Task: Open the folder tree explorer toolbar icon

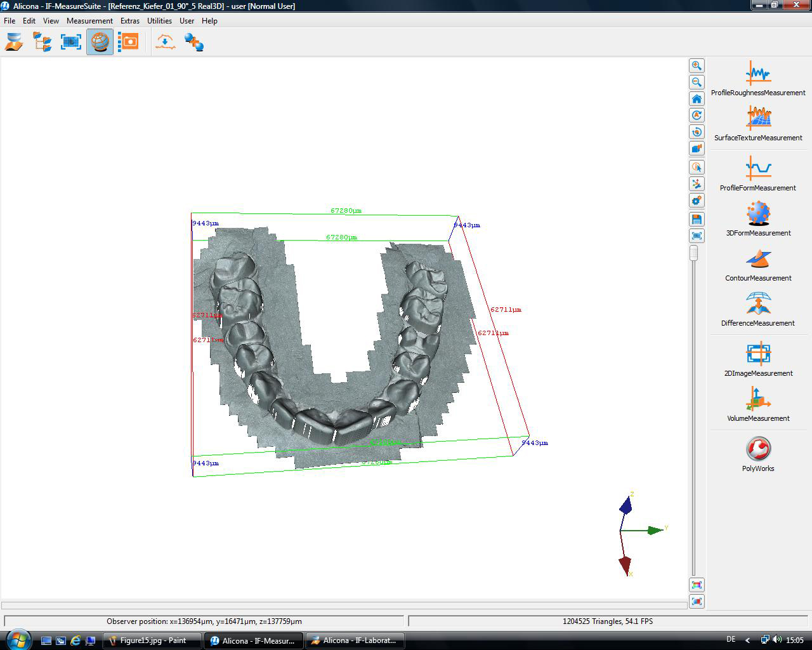Action: point(43,43)
